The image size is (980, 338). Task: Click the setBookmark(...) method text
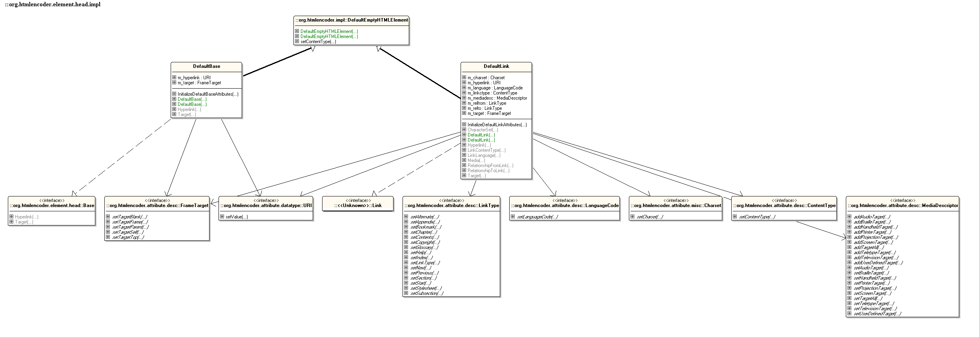click(426, 227)
